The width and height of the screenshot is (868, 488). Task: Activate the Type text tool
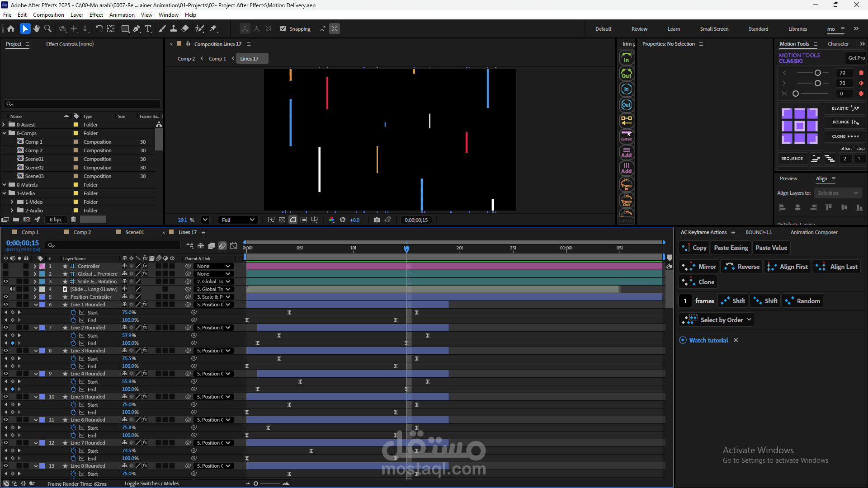[x=148, y=28]
